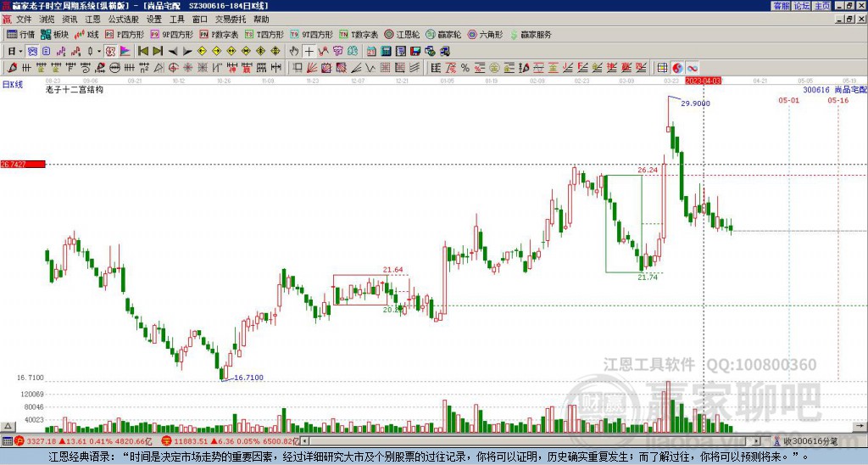Toggle the 权 price-adjustment button

(110, 52)
